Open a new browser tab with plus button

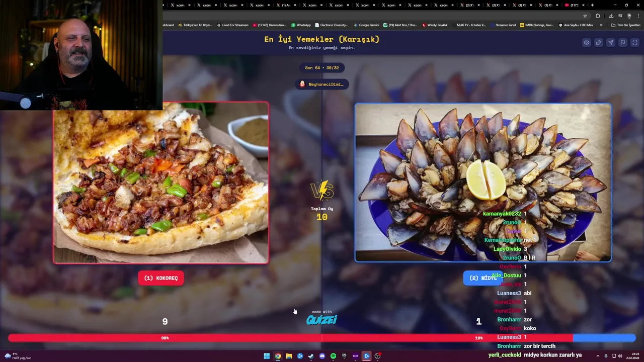(592, 5)
